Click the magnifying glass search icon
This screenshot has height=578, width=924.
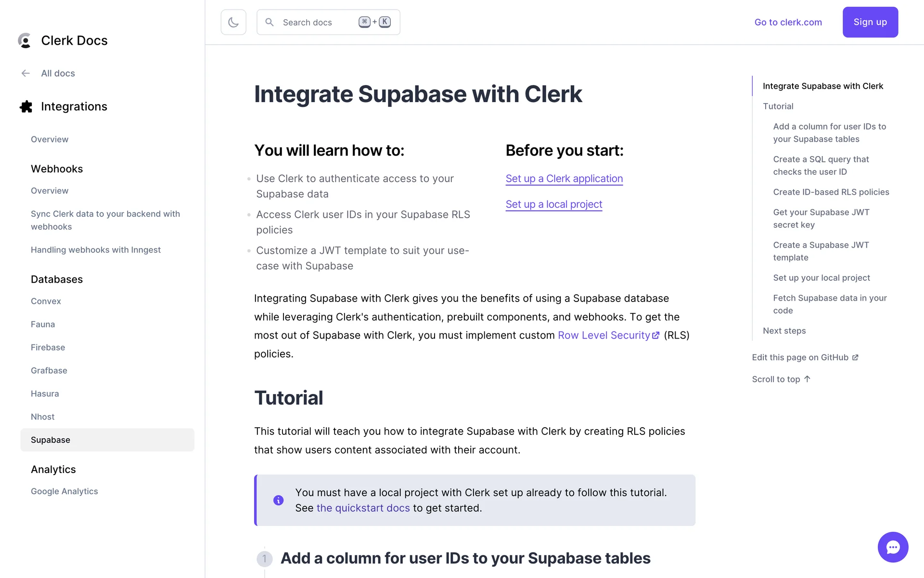tap(269, 22)
